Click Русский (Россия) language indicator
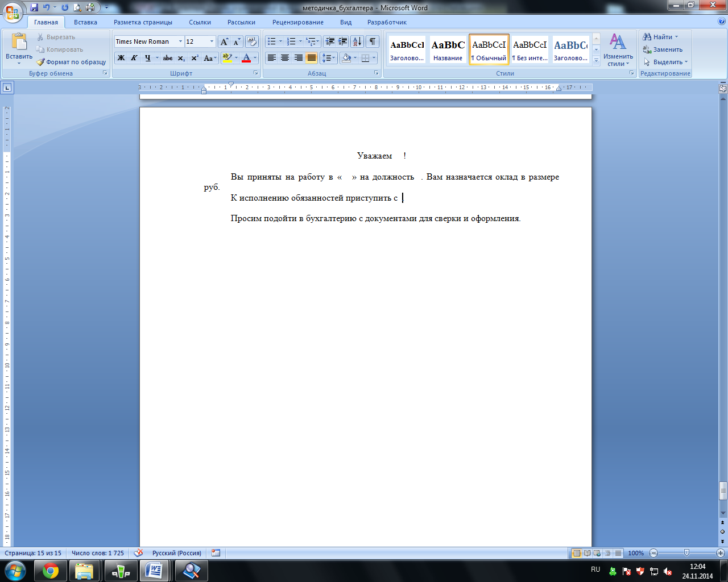Image resolution: width=728 pixels, height=582 pixels. point(176,553)
